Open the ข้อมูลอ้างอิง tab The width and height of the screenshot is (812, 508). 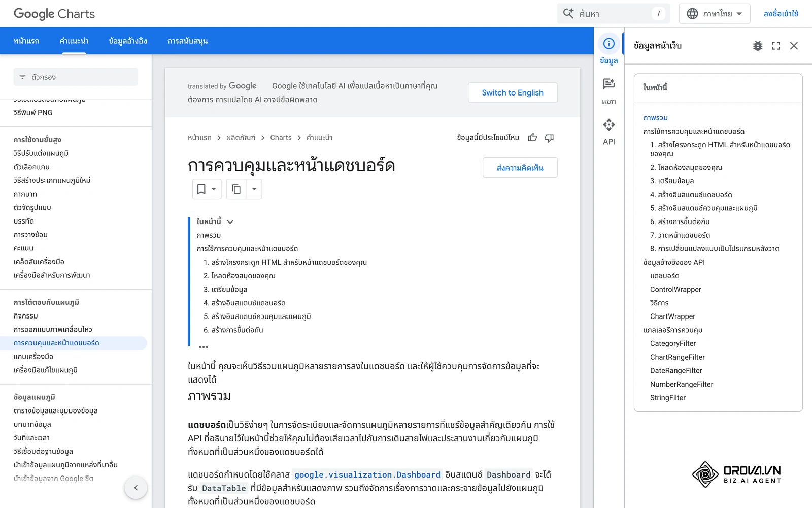128,41
